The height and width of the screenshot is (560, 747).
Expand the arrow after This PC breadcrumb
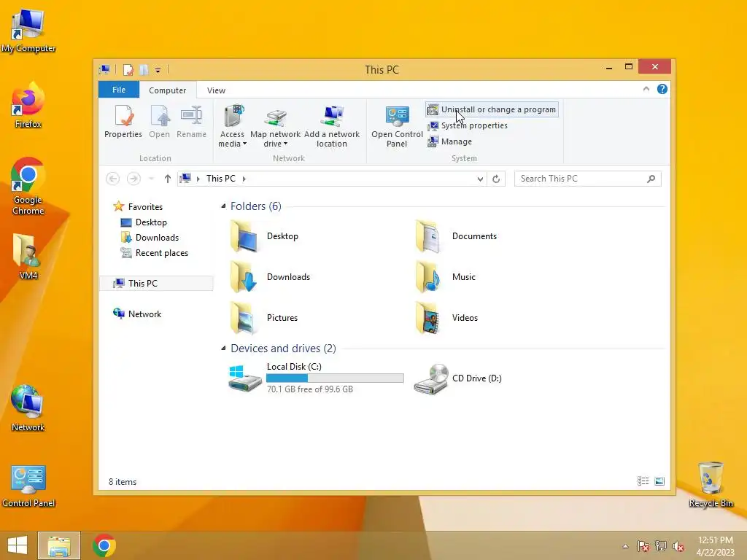244,179
